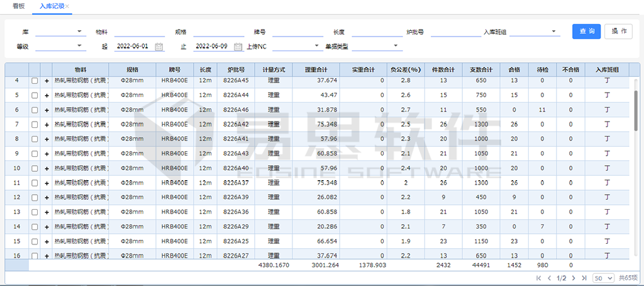Jump to the first results page
Screen dimensions: 644x286
pyautogui.click(x=538, y=278)
